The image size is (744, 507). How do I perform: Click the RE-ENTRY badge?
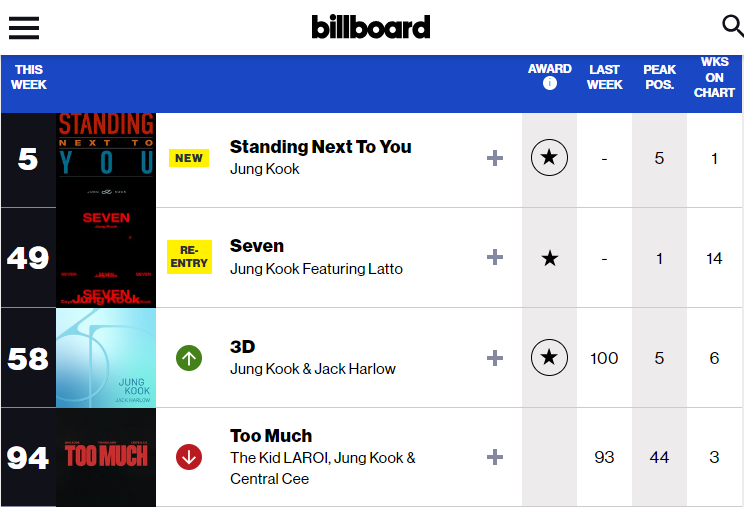[x=189, y=257]
